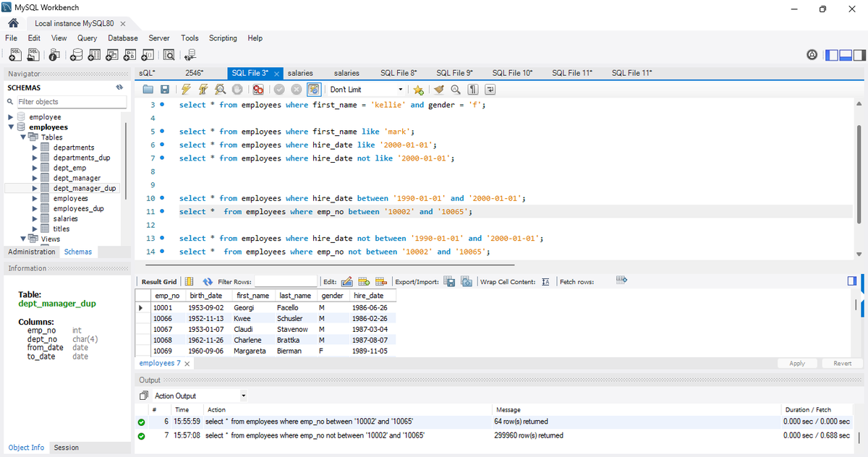Switch to the SQL File 10* tab

pyautogui.click(x=512, y=73)
